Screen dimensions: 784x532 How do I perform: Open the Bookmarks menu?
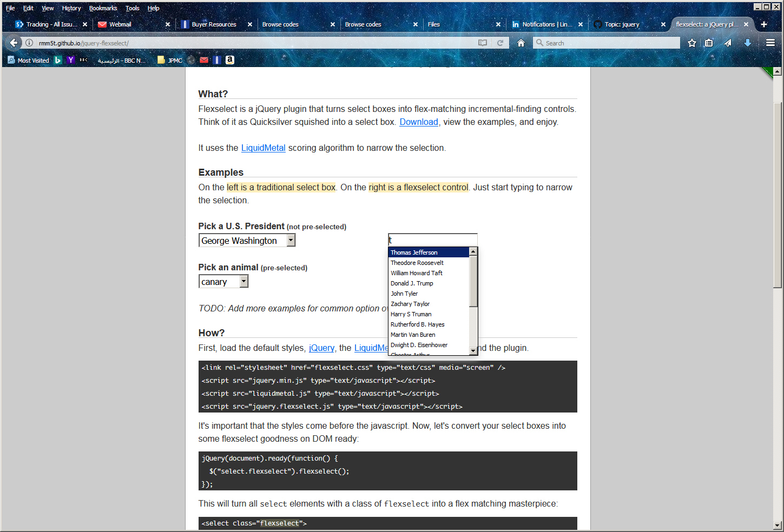pyautogui.click(x=103, y=8)
